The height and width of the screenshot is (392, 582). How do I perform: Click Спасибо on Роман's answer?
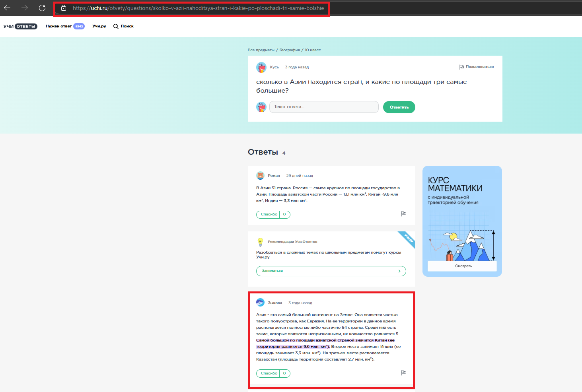269,214
